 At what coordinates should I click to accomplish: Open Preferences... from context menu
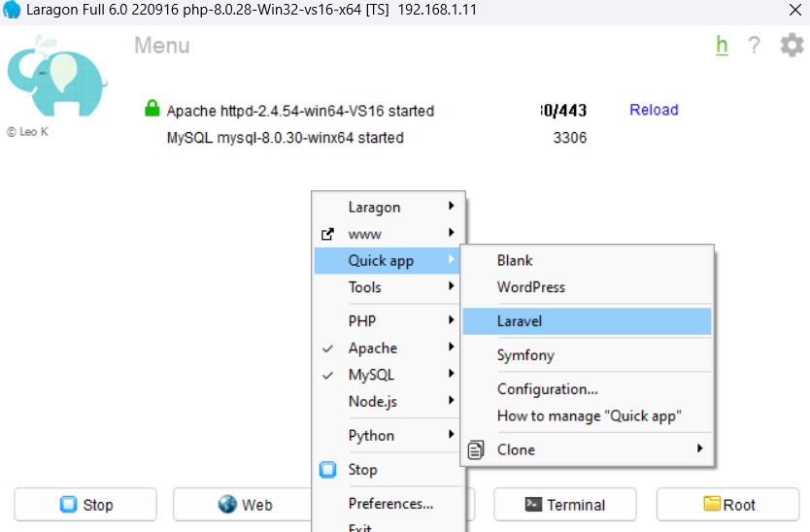[388, 504]
